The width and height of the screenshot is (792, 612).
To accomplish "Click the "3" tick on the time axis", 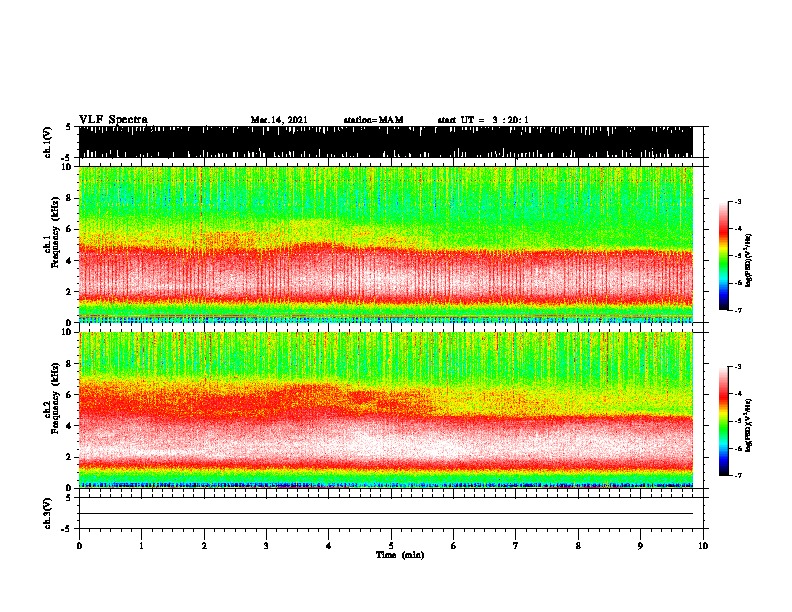I will point(266,546).
